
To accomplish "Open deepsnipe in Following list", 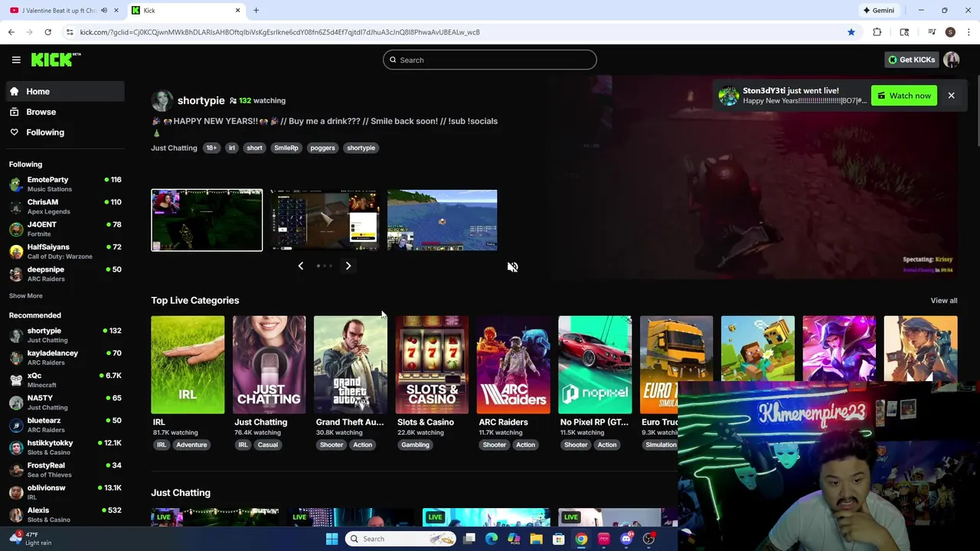I will tap(64, 274).
